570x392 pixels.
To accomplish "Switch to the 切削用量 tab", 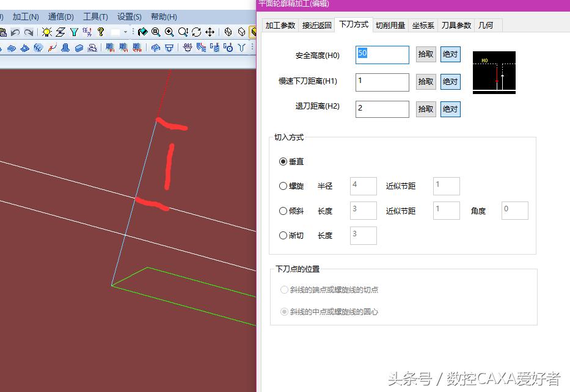I will point(391,26).
